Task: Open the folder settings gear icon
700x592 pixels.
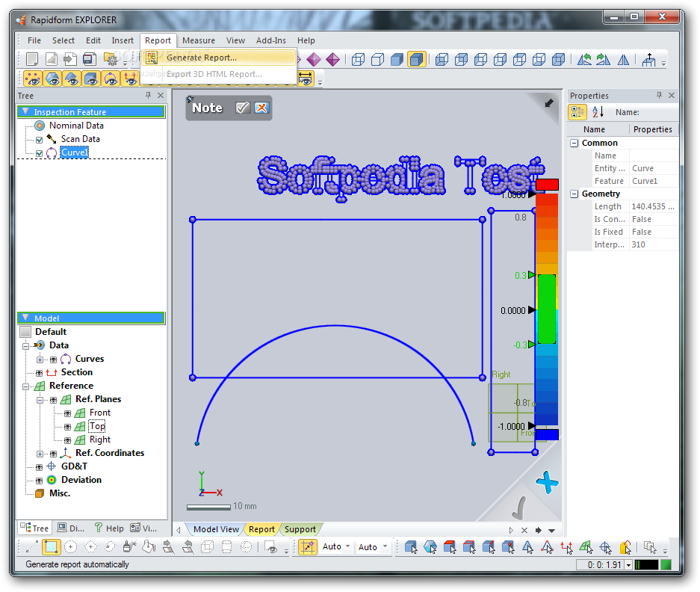Action: pyautogui.click(x=111, y=58)
